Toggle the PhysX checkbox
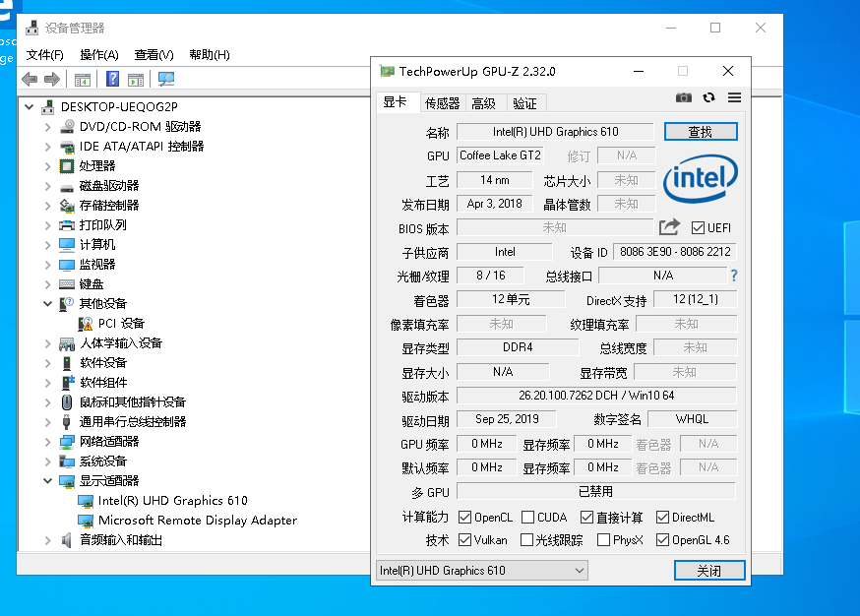Viewport: 860px width, 616px height. pos(603,540)
